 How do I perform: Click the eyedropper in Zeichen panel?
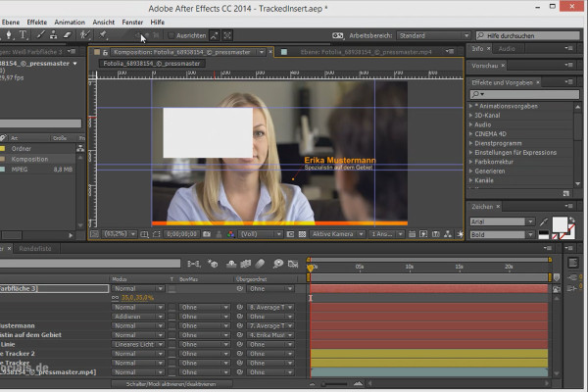pos(544,222)
